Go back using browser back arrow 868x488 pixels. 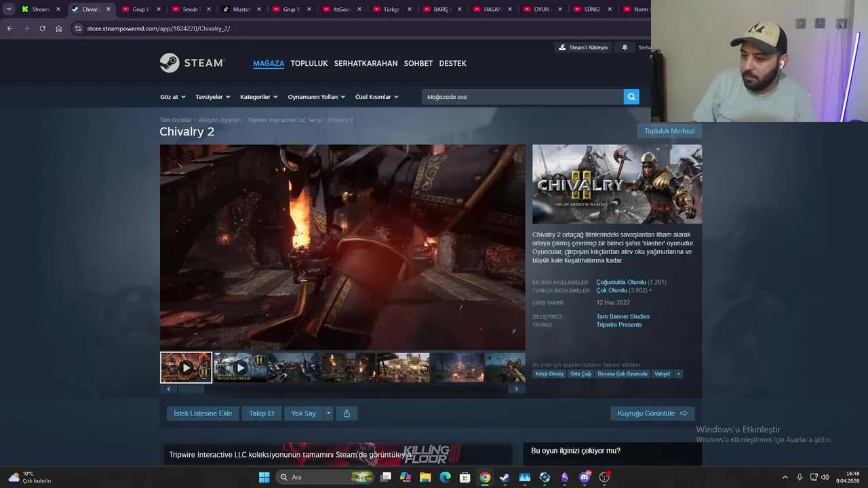click(x=9, y=28)
